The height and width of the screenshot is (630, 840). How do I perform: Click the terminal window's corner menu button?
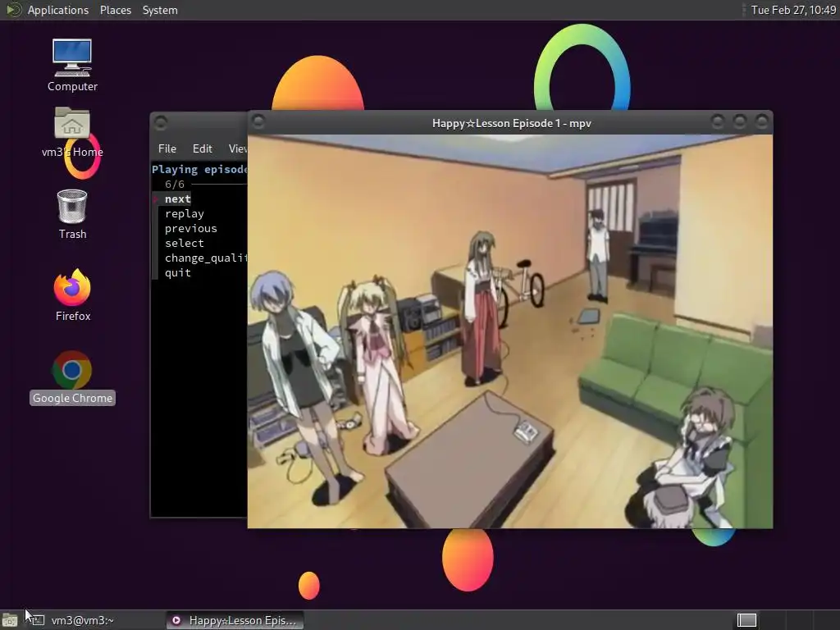(161, 123)
